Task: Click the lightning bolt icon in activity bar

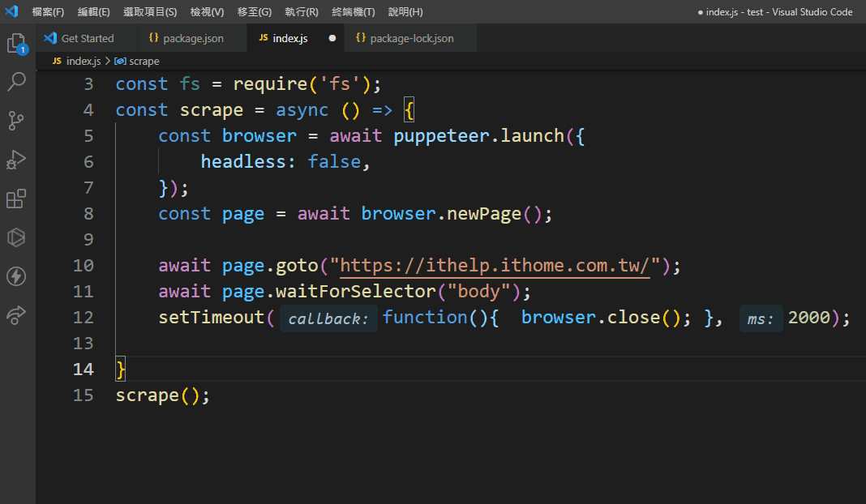Action: point(16,276)
